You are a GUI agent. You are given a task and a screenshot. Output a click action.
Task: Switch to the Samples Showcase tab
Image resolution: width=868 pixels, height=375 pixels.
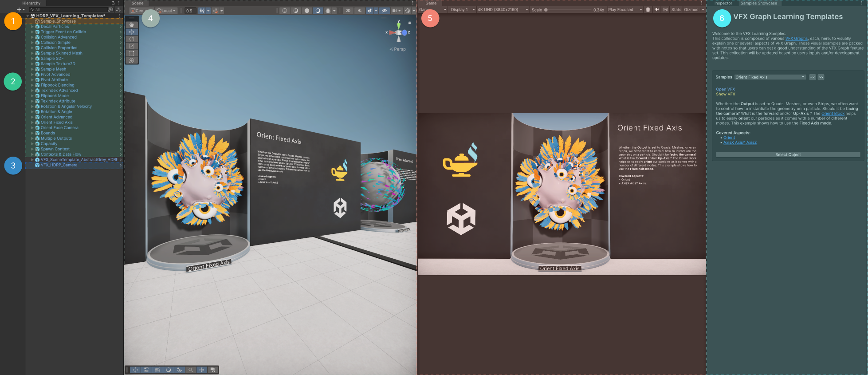click(758, 3)
